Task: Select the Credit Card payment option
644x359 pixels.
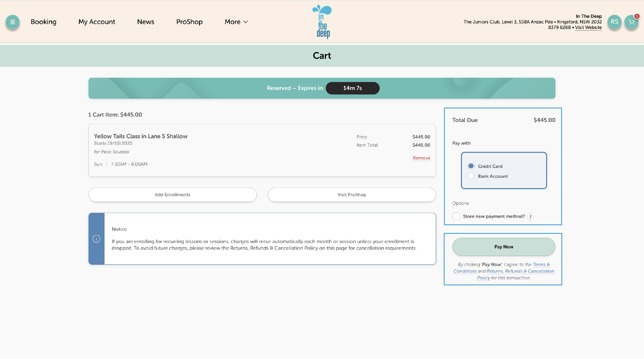Action: click(471, 166)
